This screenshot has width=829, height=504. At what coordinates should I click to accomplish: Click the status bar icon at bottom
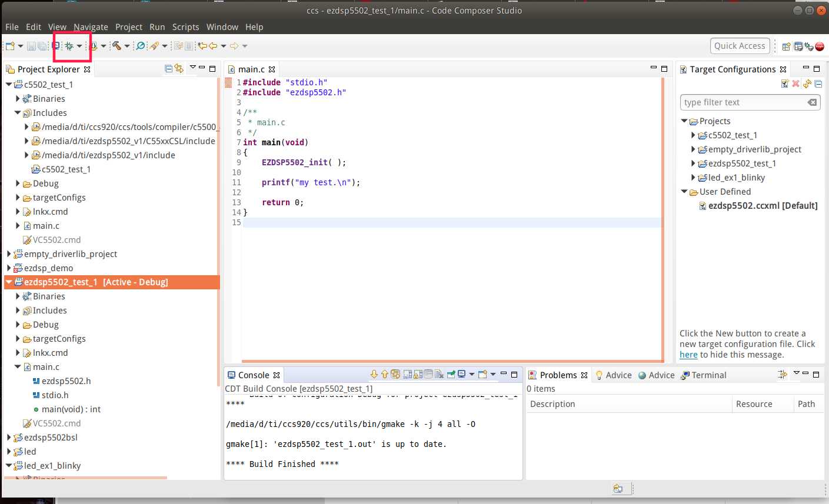pos(618,488)
